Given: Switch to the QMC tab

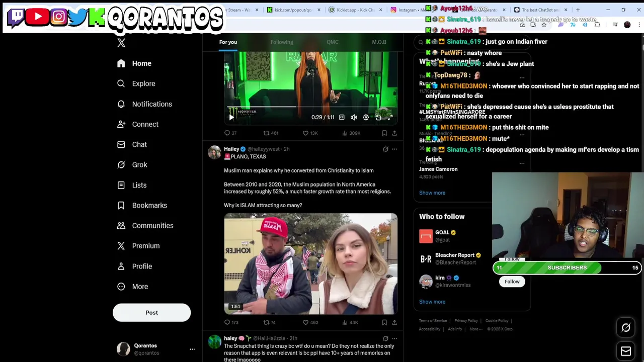Looking at the screenshot, I should 333,42.
